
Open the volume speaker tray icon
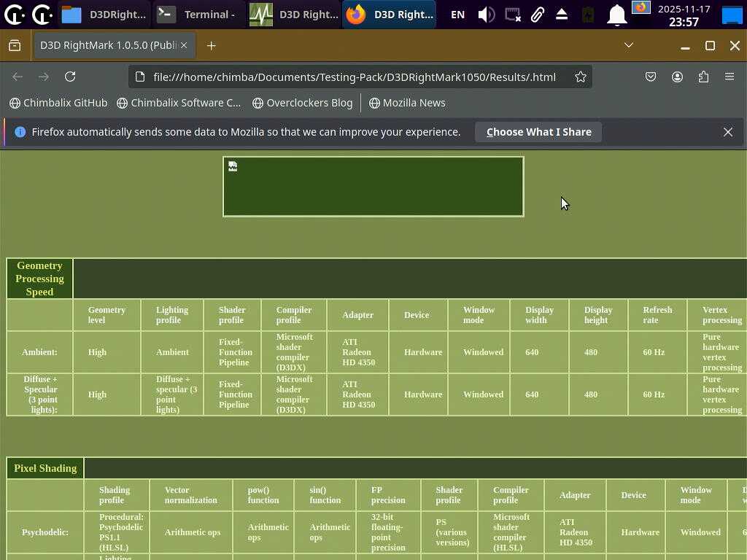[487, 15]
